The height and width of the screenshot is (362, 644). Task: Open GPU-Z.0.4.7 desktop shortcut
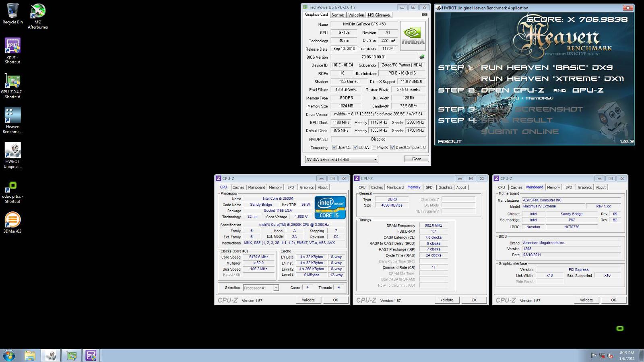(12, 86)
